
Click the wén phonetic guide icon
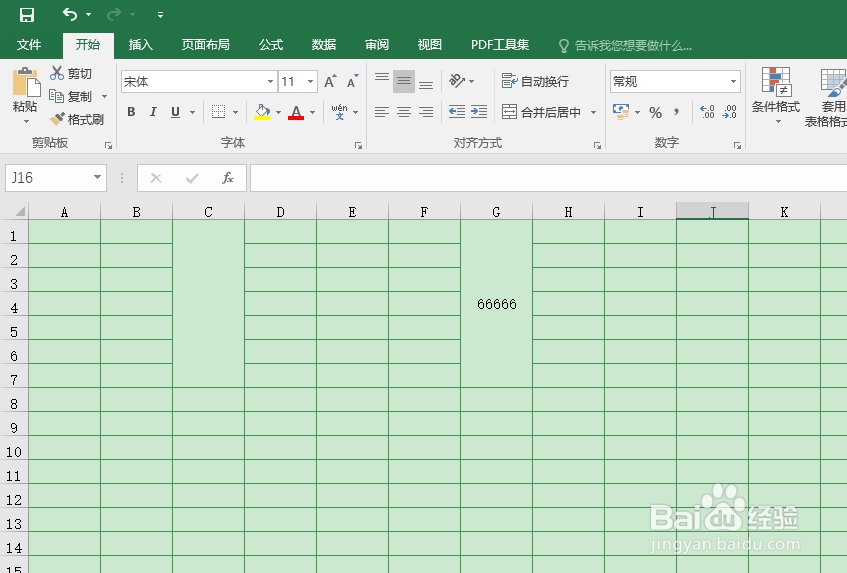pyautogui.click(x=340, y=112)
